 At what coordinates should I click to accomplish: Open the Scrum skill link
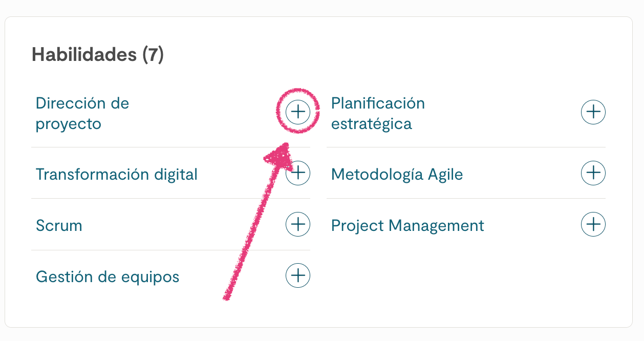tap(59, 226)
